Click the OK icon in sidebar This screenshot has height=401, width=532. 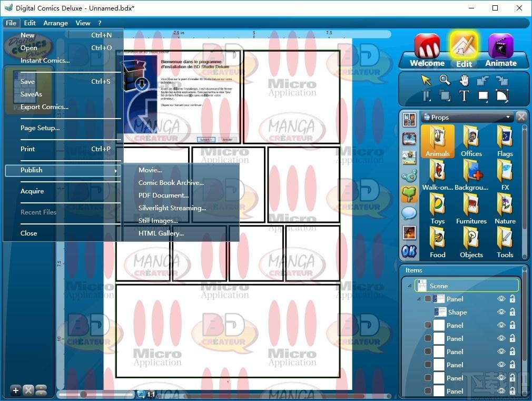409,251
